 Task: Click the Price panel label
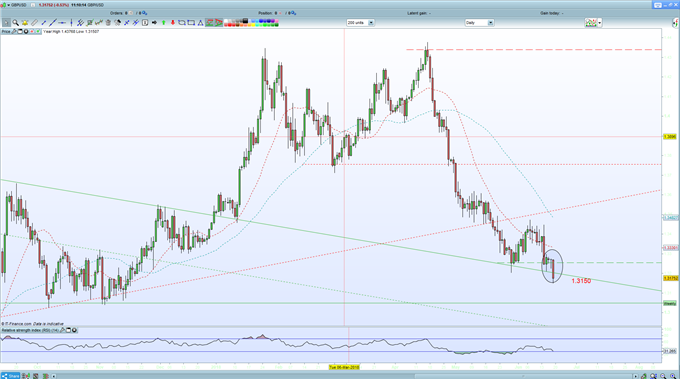6,31
